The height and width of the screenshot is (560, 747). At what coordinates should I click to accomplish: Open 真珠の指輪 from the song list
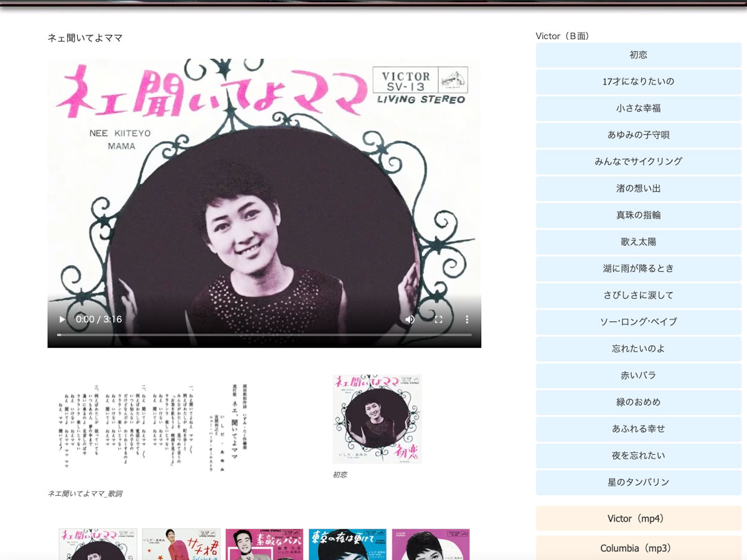(x=638, y=215)
